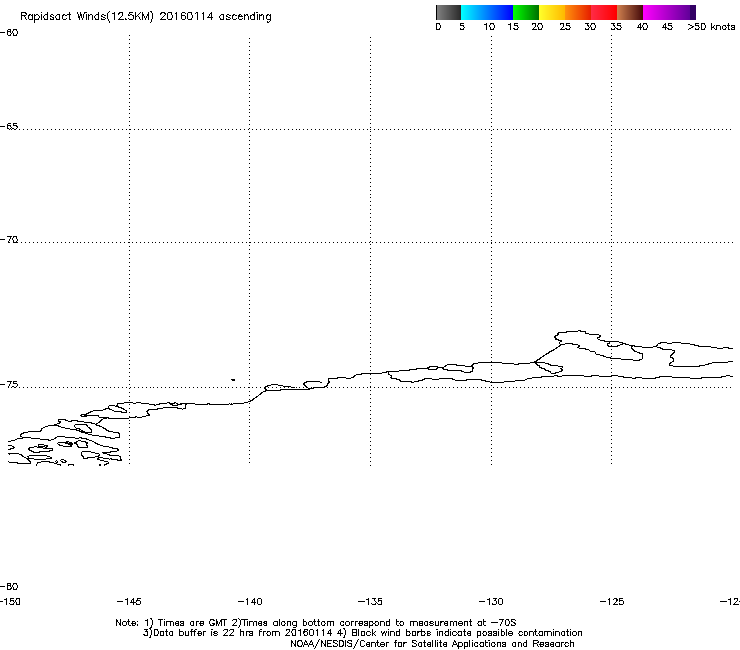The image size is (740, 650).
Task: Click the 'NOAA/NESDIS/Center for Satellite Applications and Research' credit
Action: (x=432, y=644)
